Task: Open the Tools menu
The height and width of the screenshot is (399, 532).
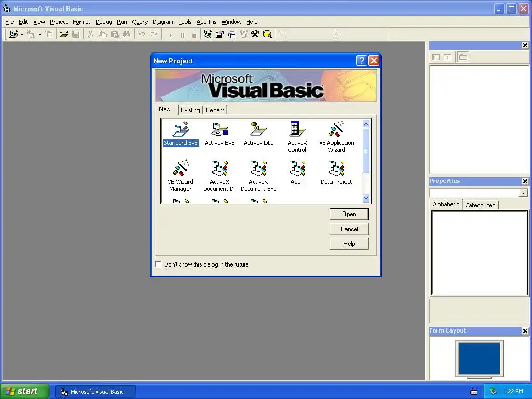Action: [185, 22]
